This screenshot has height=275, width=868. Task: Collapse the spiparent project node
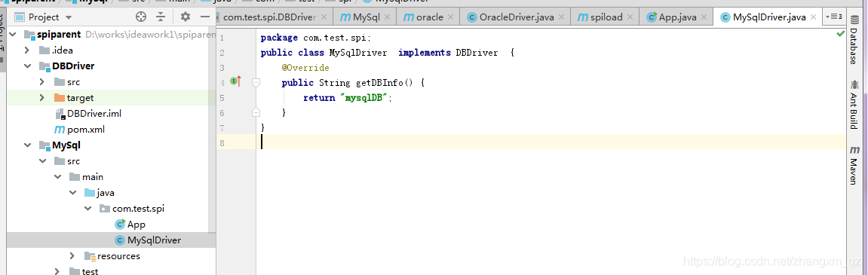click(x=14, y=35)
